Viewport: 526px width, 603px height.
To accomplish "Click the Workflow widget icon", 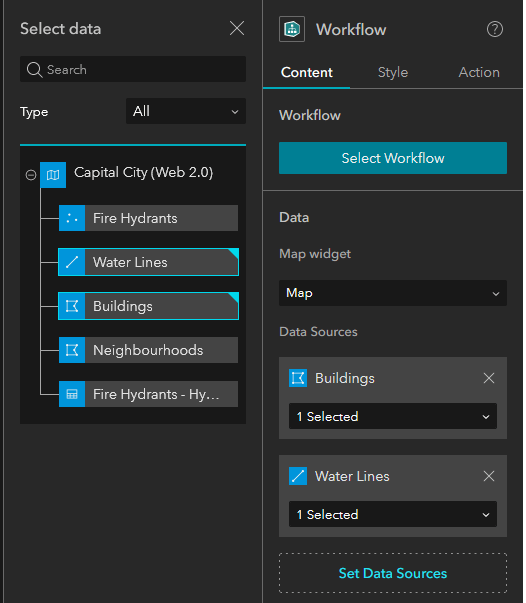I will point(292,29).
